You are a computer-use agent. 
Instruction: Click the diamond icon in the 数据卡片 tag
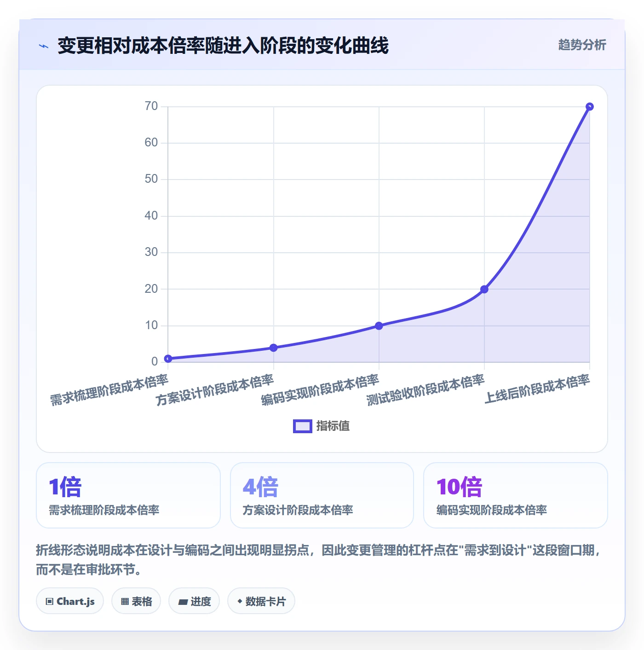tap(240, 601)
